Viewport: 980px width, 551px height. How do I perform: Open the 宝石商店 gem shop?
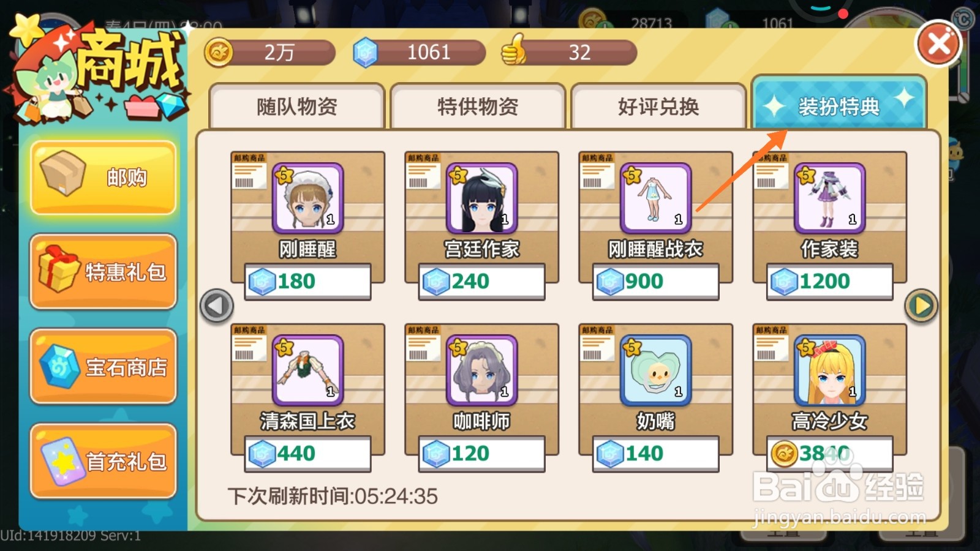click(x=103, y=367)
